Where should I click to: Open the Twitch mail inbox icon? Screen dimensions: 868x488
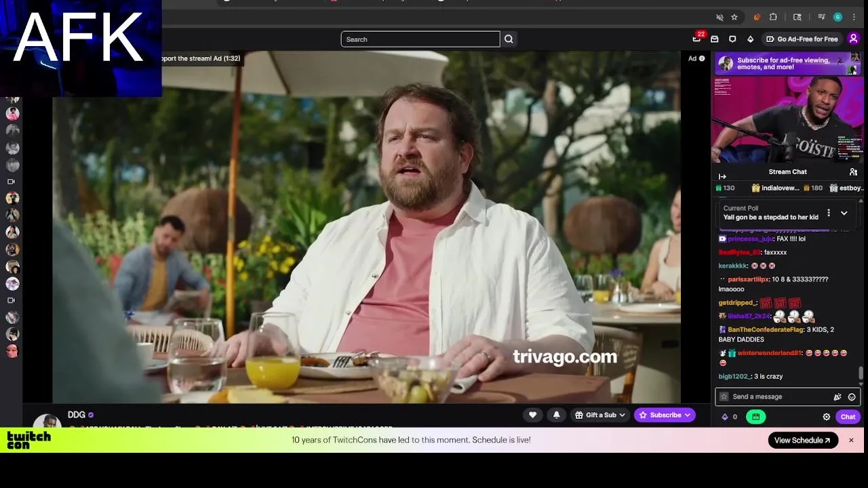point(715,39)
